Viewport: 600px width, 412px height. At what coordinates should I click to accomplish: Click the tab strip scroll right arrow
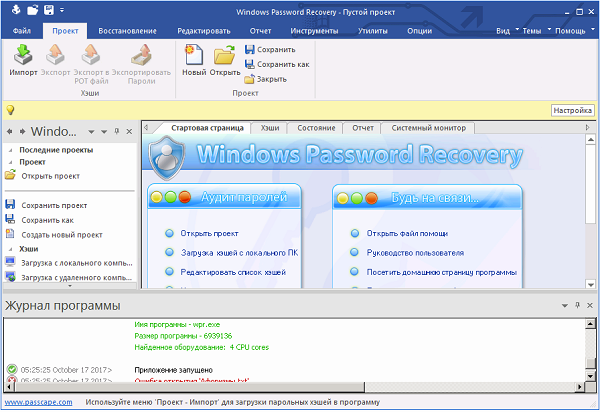point(587,127)
